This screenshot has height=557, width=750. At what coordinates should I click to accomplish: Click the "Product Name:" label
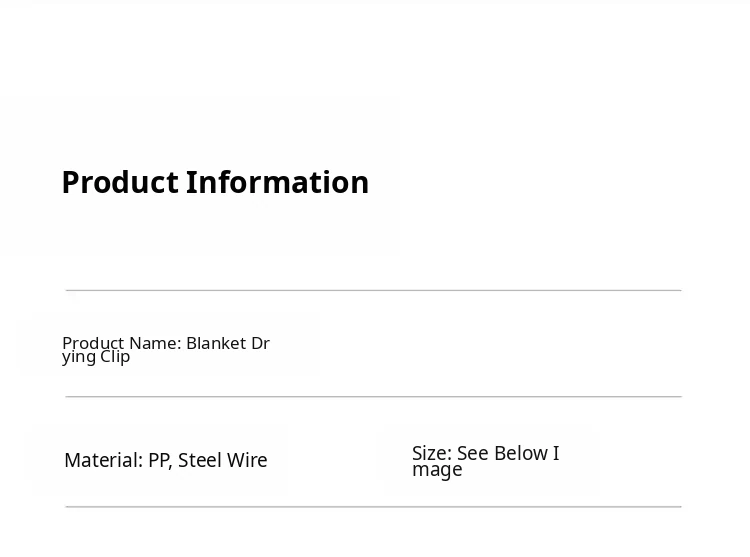pos(121,343)
